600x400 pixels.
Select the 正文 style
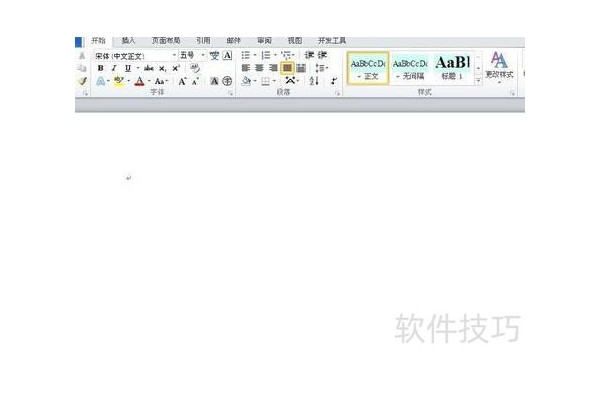(x=368, y=68)
